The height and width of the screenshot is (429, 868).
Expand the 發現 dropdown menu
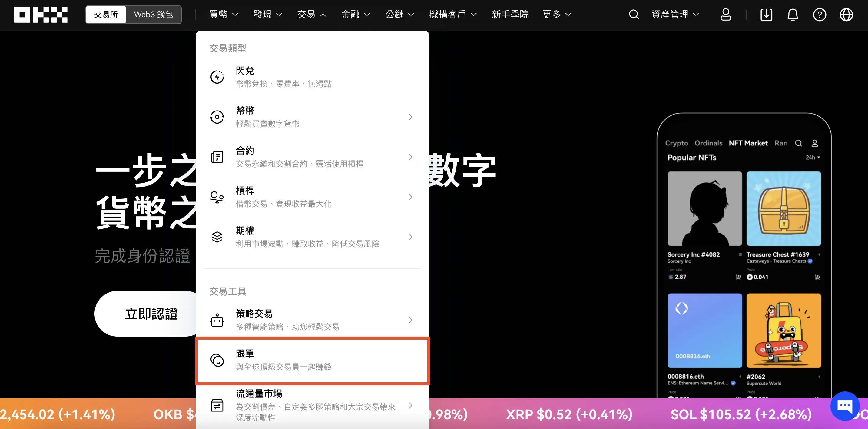[x=267, y=15]
